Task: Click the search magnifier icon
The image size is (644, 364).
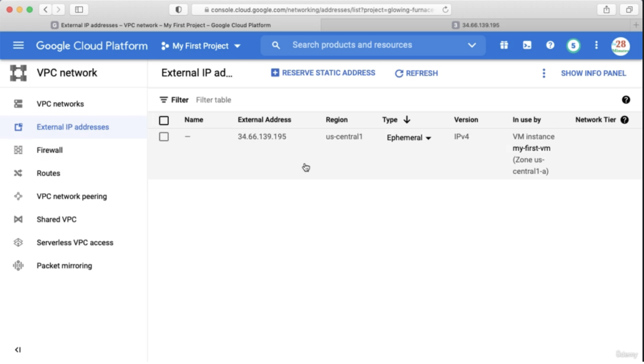Action: pyautogui.click(x=276, y=45)
